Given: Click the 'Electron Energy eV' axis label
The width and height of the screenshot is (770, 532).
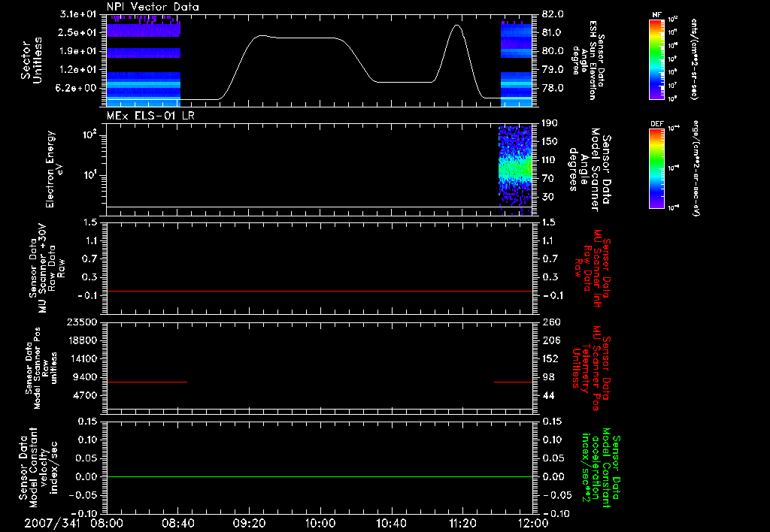Looking at the screenshot, I should click(54, 169).
